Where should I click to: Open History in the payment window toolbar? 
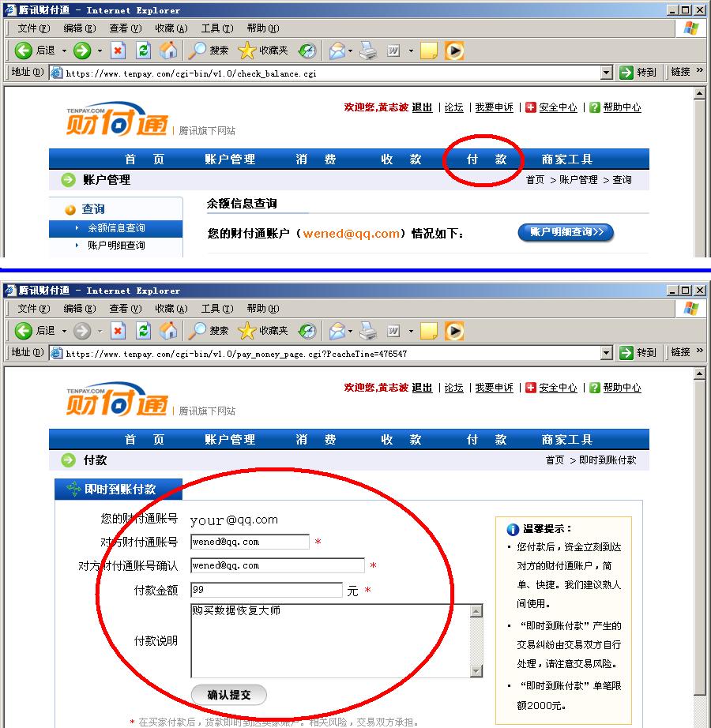(x=307, y=331)
